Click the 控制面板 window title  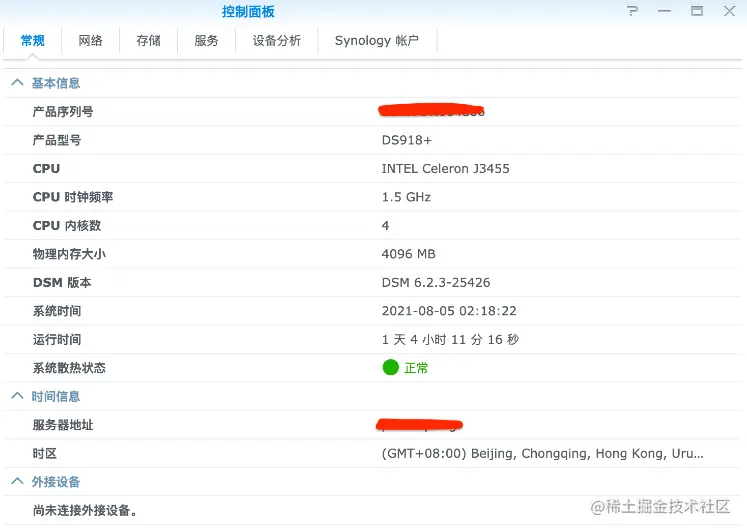248,11
